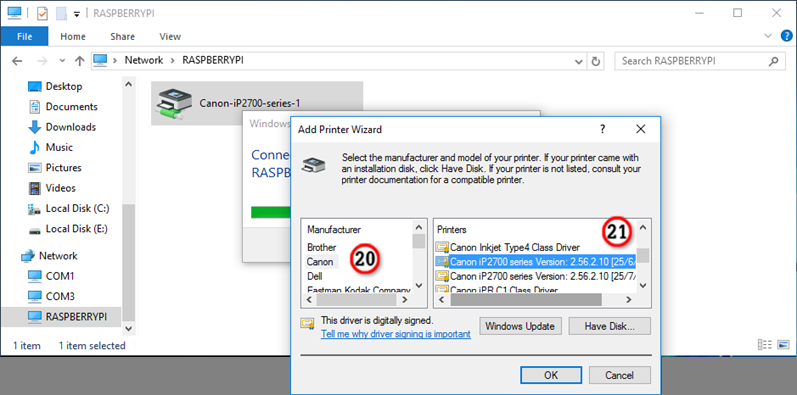
Task: Click the search magnifier icon
Action: coord(773,61)
